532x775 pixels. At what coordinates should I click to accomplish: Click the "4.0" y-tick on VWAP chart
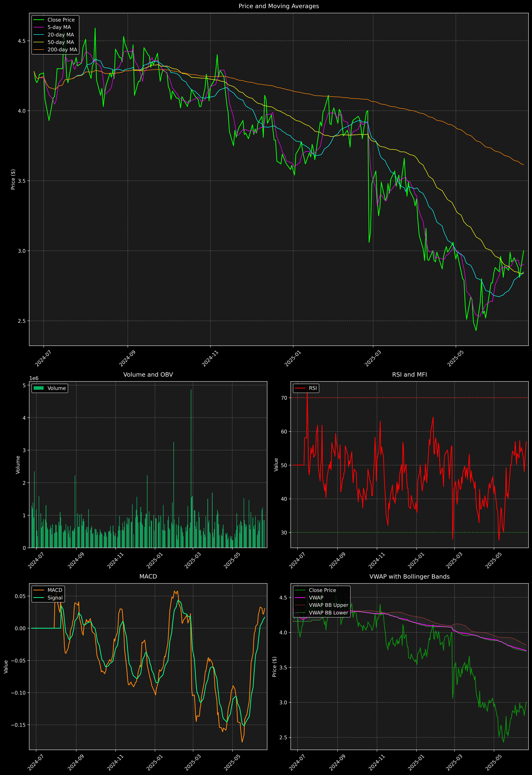283,633
